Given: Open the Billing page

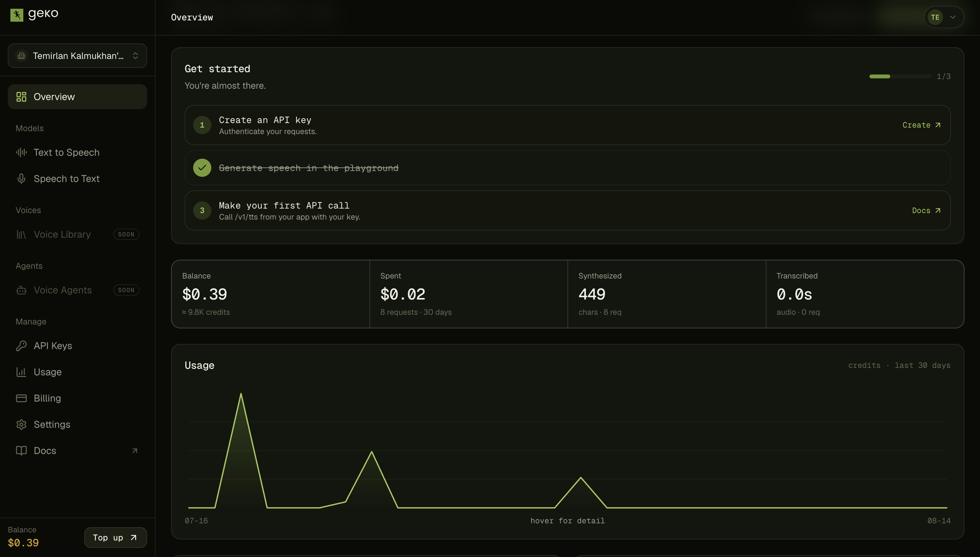Looking at the screenshot, I should click(x=77, y=398).
